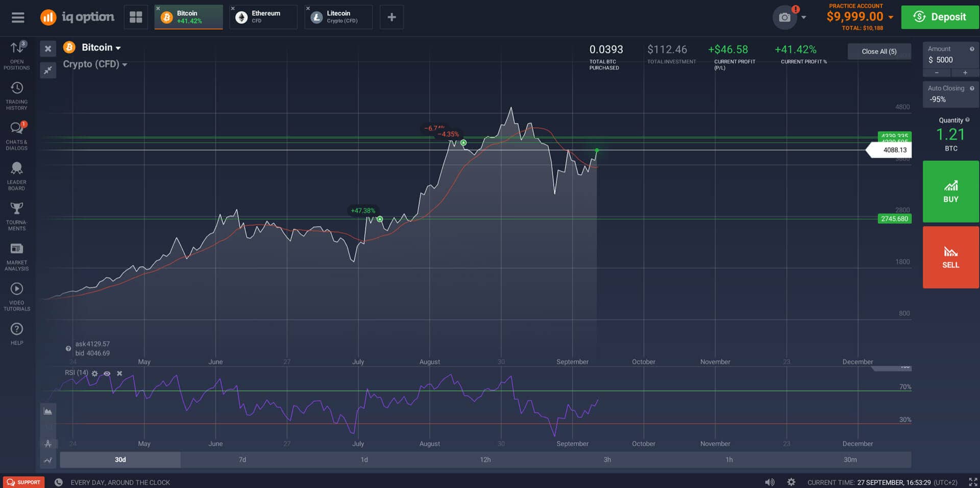Click the green BUY button
This screenshot has width=980, height=488.
[x=950, y=191]
